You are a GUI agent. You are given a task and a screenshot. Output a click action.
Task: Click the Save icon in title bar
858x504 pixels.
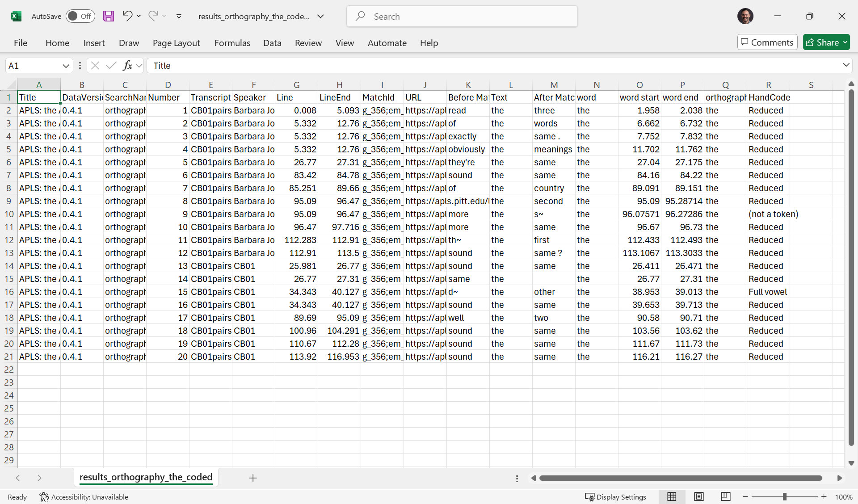tap(108, 16)
